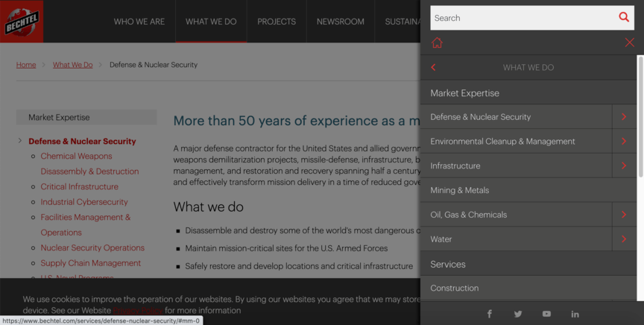Expand the Environmental Cleanup & Management submenu arrow
Image resolution: width=644 pixels, height=325 pixels.
(x=624, y=142)
